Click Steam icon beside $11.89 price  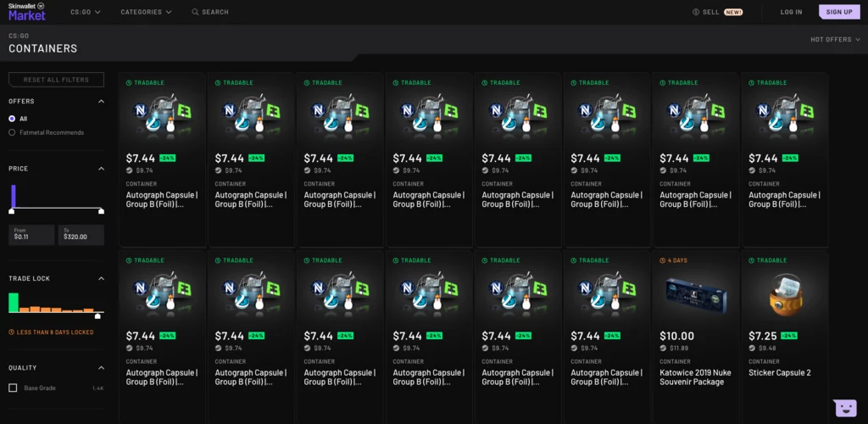point(663,349)
